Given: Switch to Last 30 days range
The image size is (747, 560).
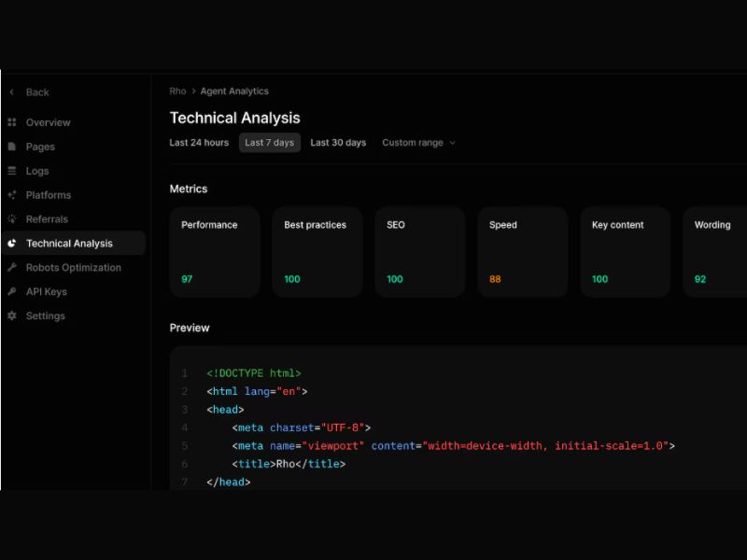Looking at the screenshot, I should click(338, 143).
